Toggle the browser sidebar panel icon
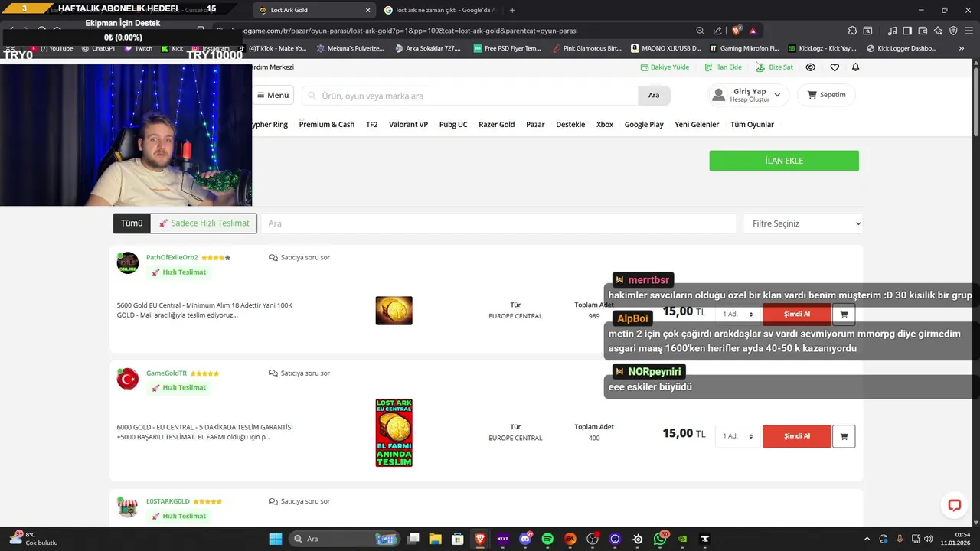The height and width of the screenshot is (551, 980). pyautogui.click(x=907, y=31)
